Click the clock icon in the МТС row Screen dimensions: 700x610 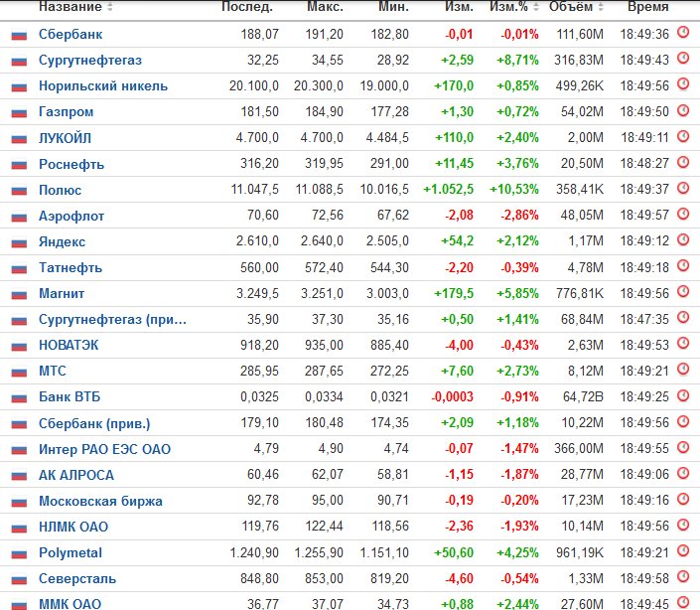click(683, 370)
